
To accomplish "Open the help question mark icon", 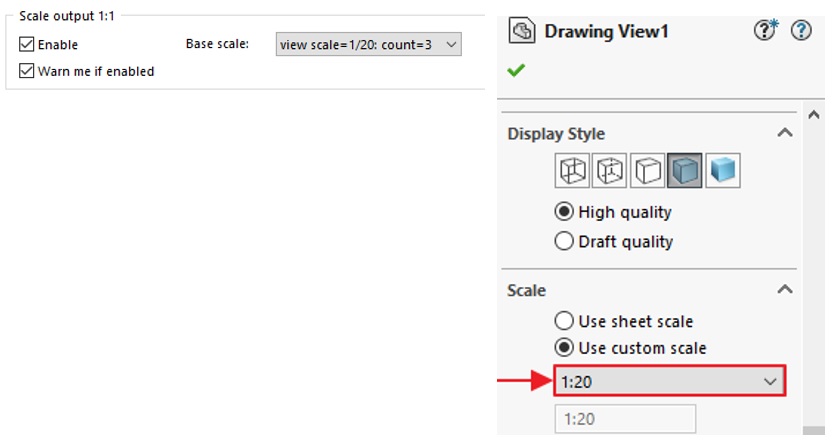I will pyautogui.click(x=801, y=30).
